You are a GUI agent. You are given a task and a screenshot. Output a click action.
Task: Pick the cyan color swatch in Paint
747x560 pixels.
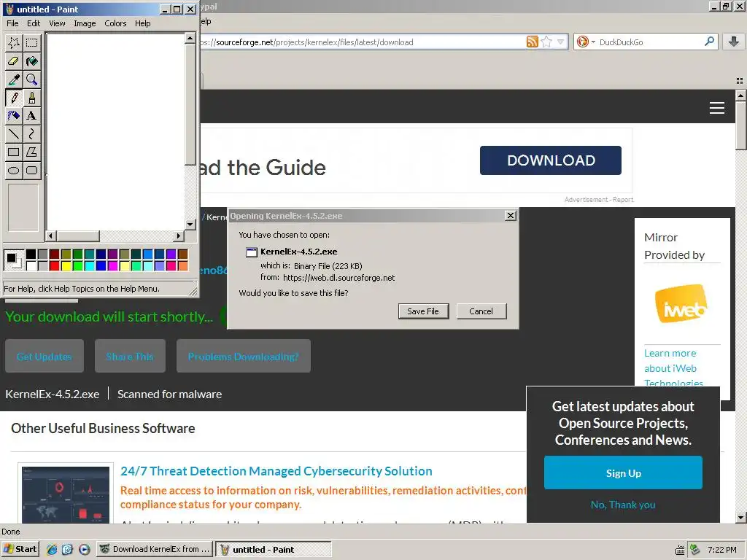(x=90, y=265)
